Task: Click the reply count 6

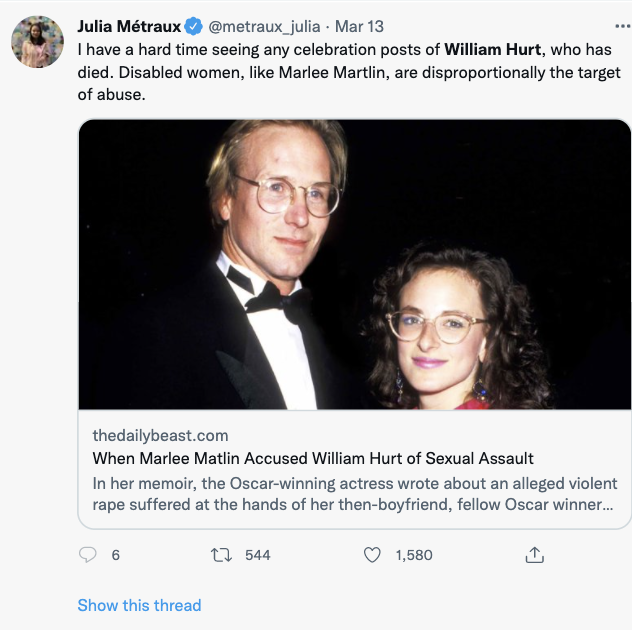Action: tap(115, 554)
